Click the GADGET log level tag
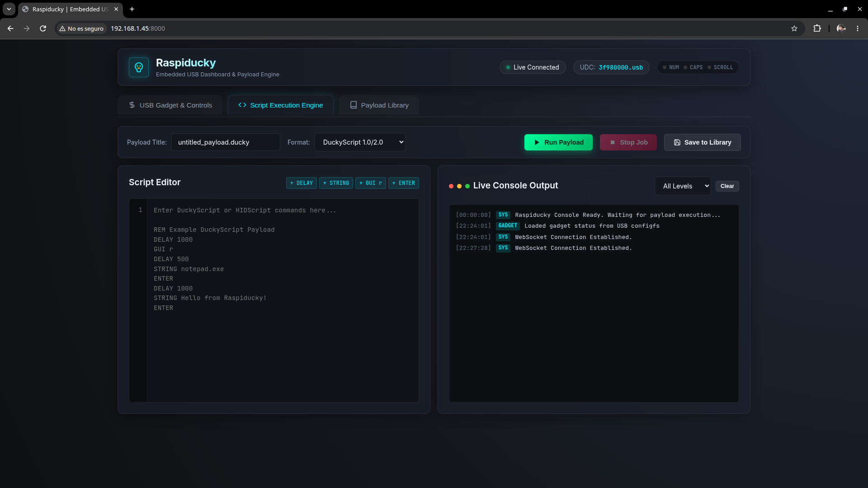Image resolution: width=868 pixels, height=488 pixels. pyautogui.click(x=508, y=226)
